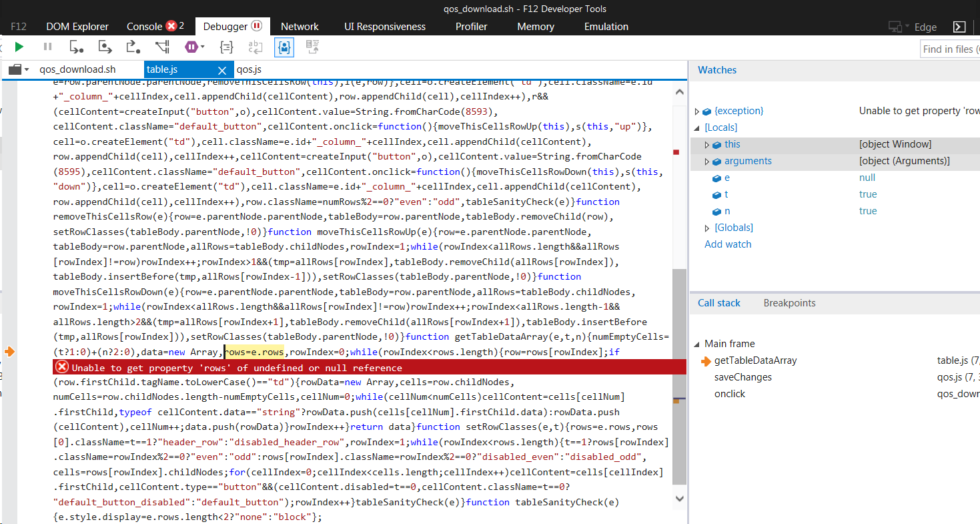Image resolution: width=980 pixels, height=524 pixels.
Task: Toggle Break on new worker icon
Action: coord(162,47)
